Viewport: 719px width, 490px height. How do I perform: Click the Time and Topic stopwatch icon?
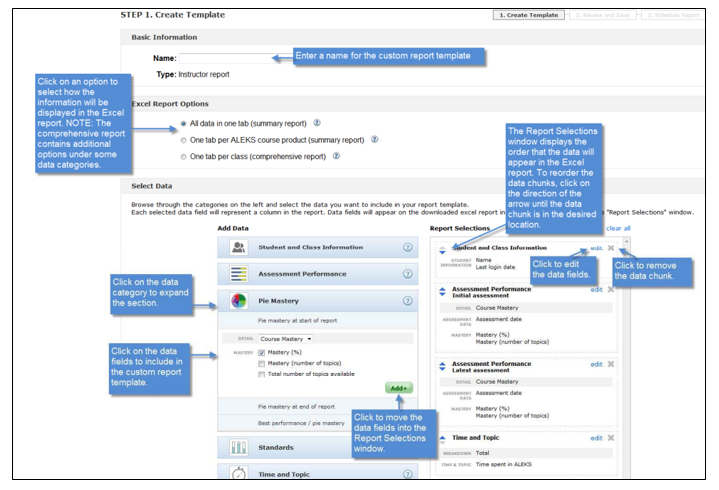(239, 474)
